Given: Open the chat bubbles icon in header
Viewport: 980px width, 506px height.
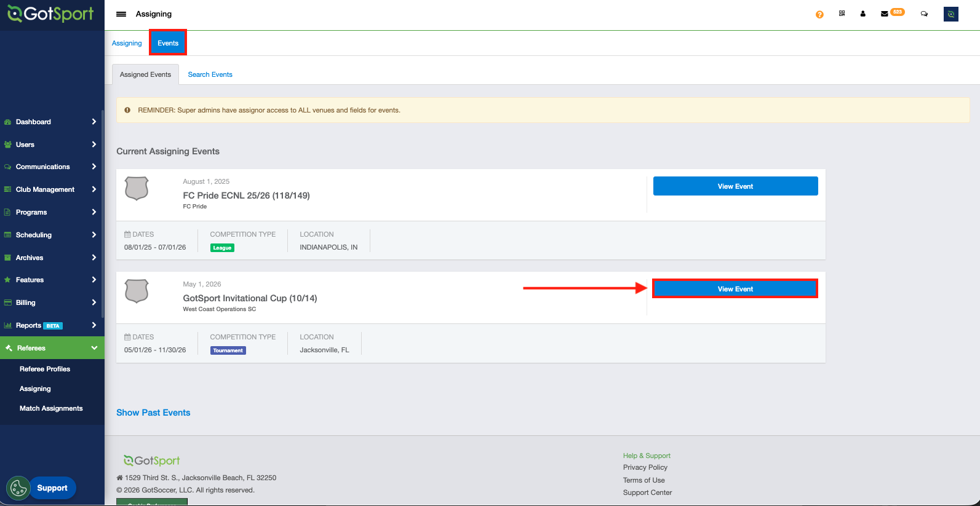Looking at the screenshot, I should [x=924, y=14].
